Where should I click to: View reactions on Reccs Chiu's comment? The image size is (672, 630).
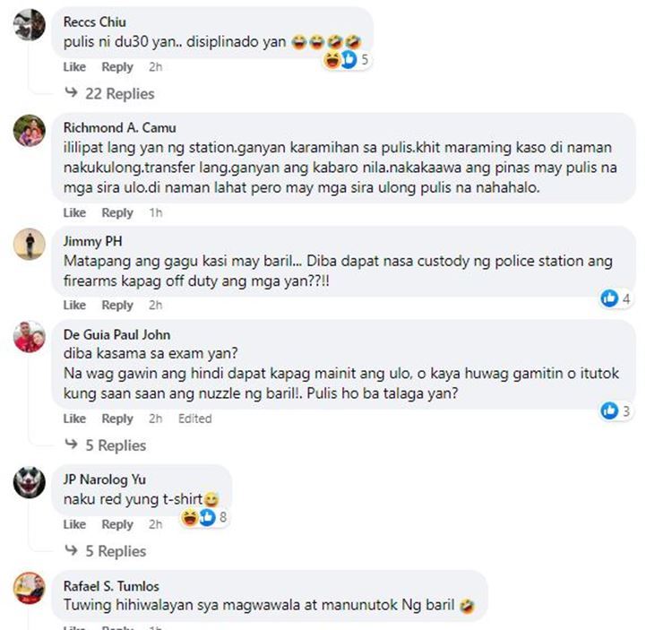coord(346,59)
